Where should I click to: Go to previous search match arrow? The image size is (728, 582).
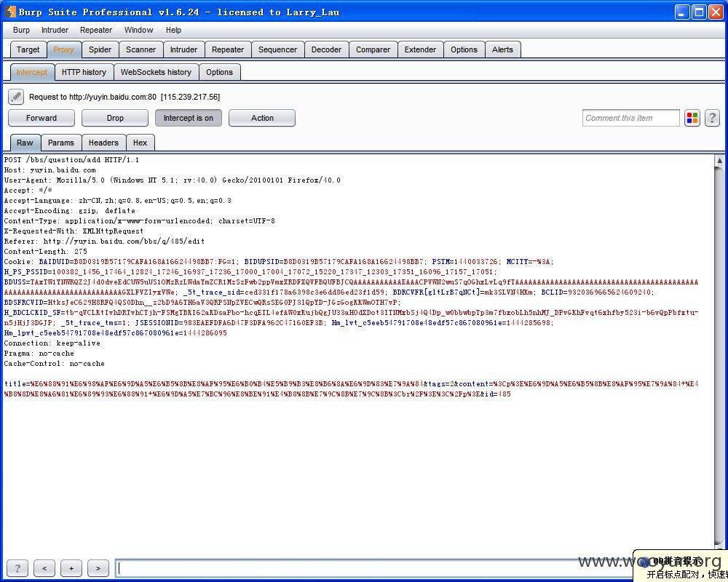pyautogui.click(x=44, y=568)
